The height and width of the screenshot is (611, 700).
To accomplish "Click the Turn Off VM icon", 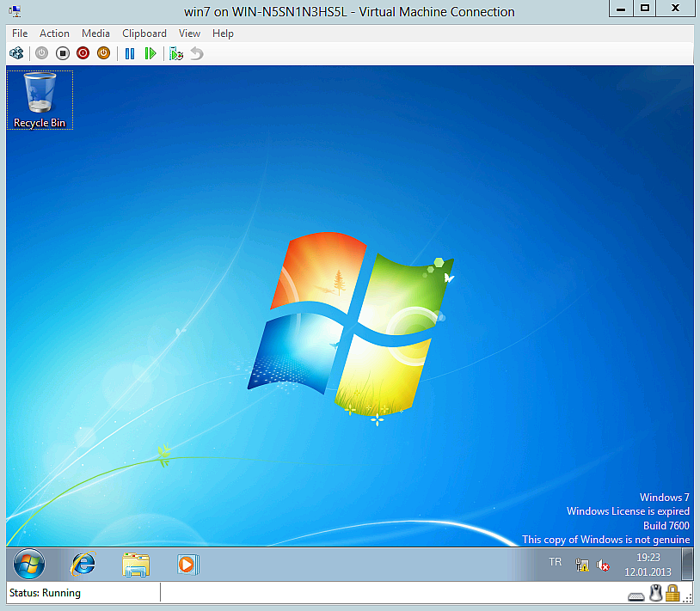I will coord(62,52).
